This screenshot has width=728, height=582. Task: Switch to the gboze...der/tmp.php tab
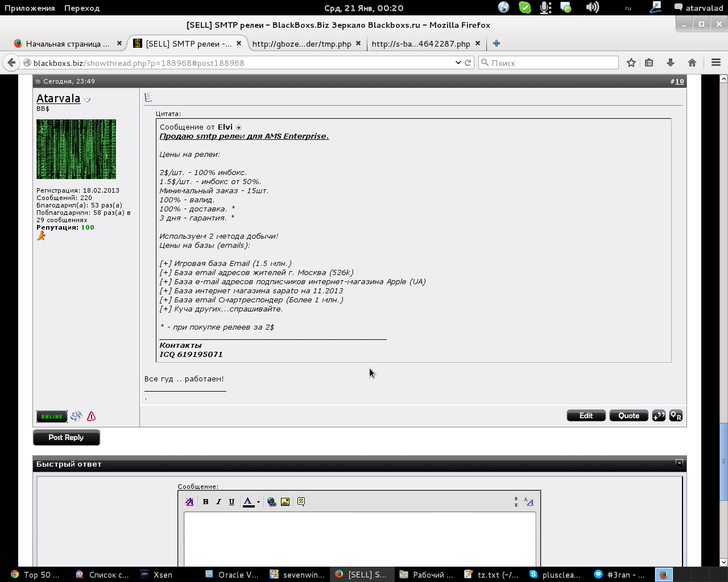[301, 44]
